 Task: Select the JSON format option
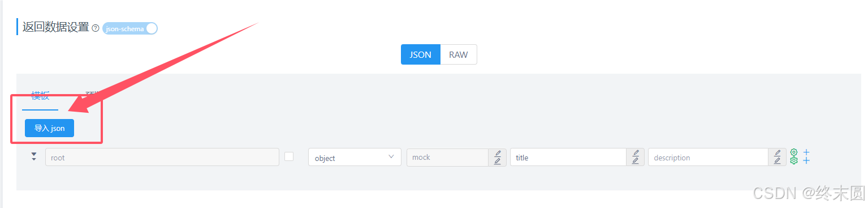[421, 54]
